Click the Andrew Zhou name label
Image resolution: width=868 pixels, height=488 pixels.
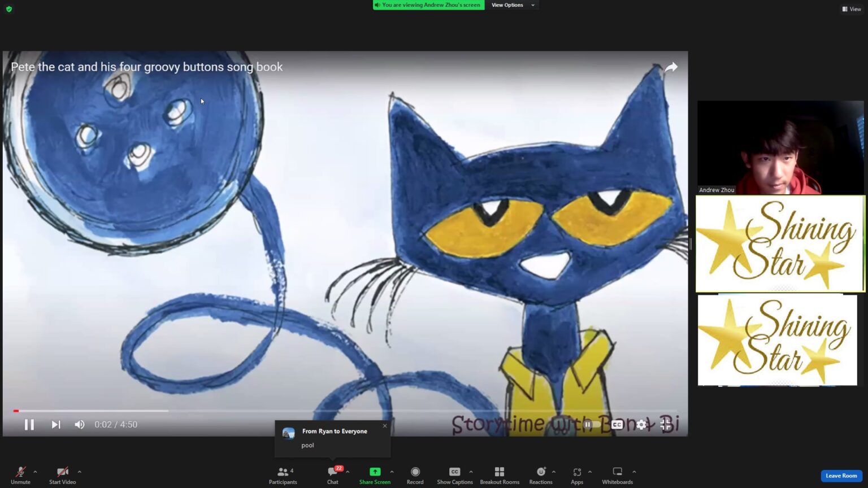click(x=717, y=190)
